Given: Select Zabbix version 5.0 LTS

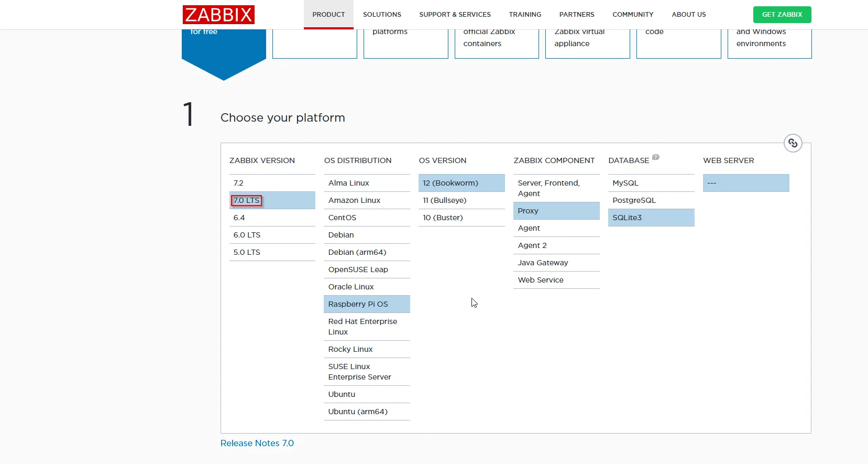Looking at the screenshot, I should click(x=272, y=252).
